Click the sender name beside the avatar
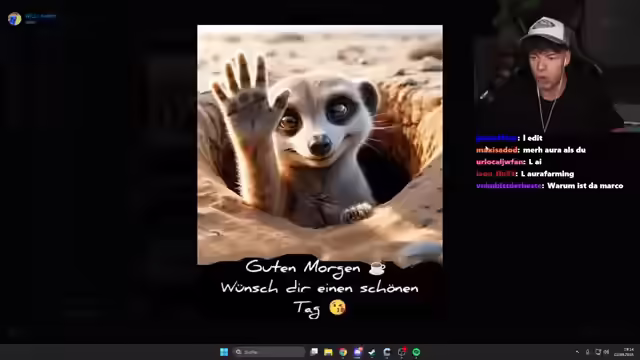 tap(40, 16)
